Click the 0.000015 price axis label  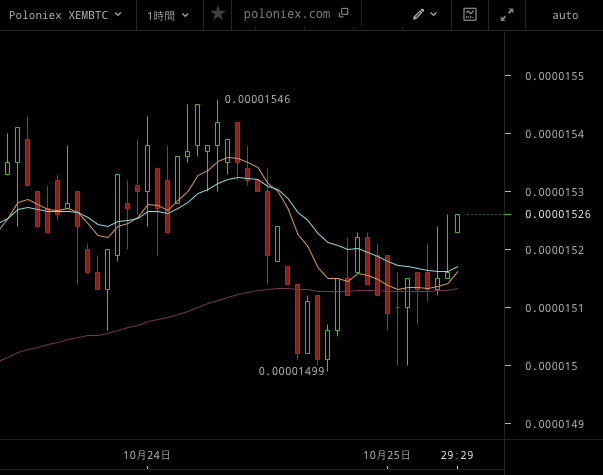(551, 366)
